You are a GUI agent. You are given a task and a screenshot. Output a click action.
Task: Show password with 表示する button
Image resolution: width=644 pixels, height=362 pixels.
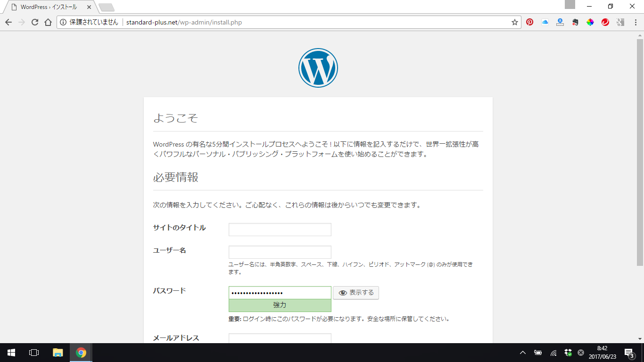(x=356, y=293)
